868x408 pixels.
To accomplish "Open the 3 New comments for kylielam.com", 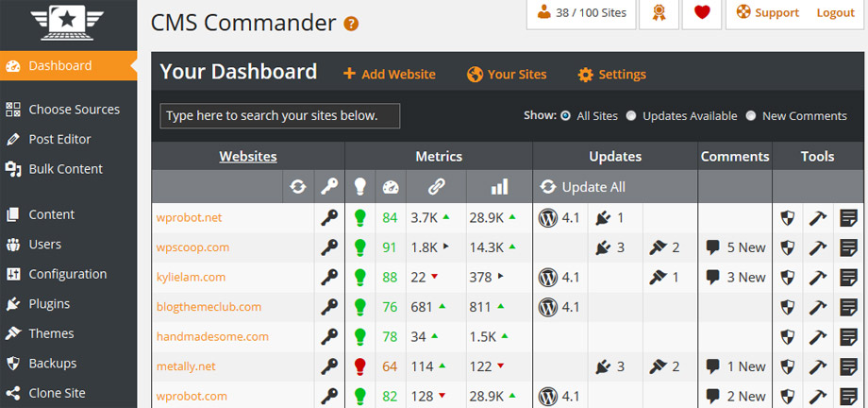I will [x=736, y=277].
